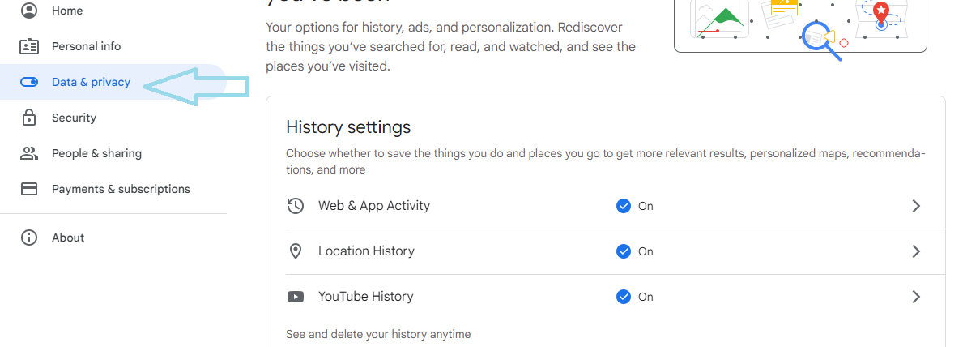Click the Security padlock icon
Image resolution: width=980 pixels, height=347 pixels.
(29, 118)
